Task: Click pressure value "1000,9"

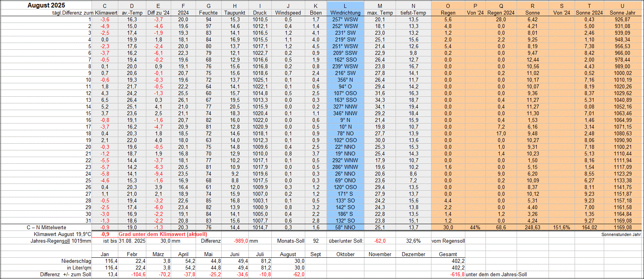Action: point(260,207)
